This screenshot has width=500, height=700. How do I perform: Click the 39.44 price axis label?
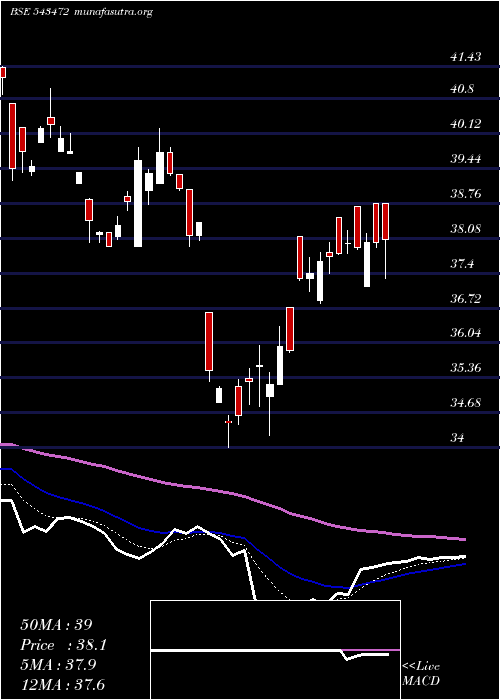coord(465,158)
